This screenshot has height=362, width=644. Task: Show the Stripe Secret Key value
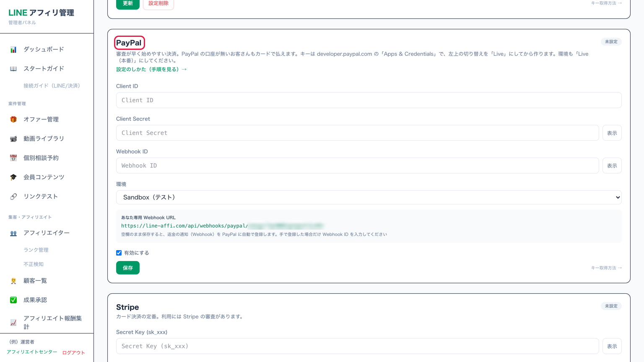click(612, 346)
